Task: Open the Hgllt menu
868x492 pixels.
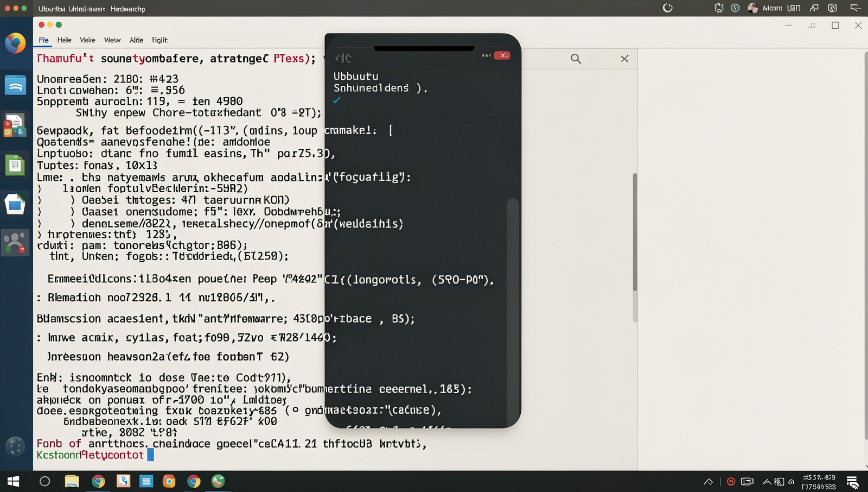Action: 159,40
